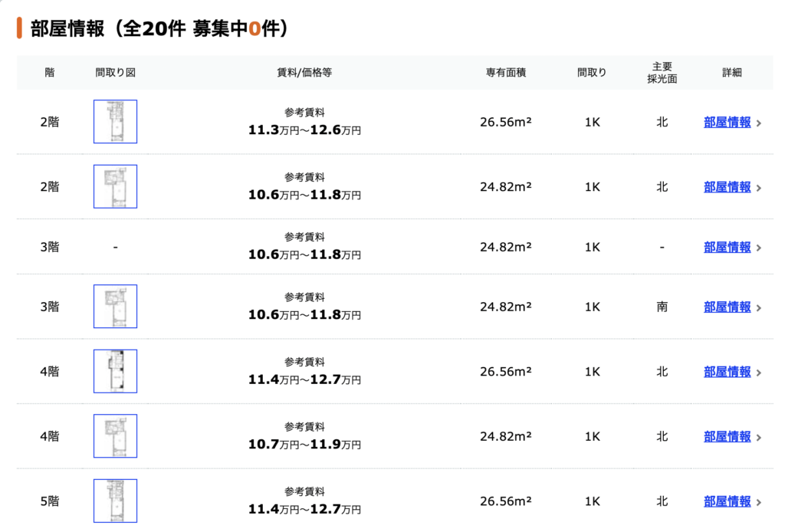
Task: Open 部屋情報 link for 2階 26.56m² room
Action: tap(727, 122)
